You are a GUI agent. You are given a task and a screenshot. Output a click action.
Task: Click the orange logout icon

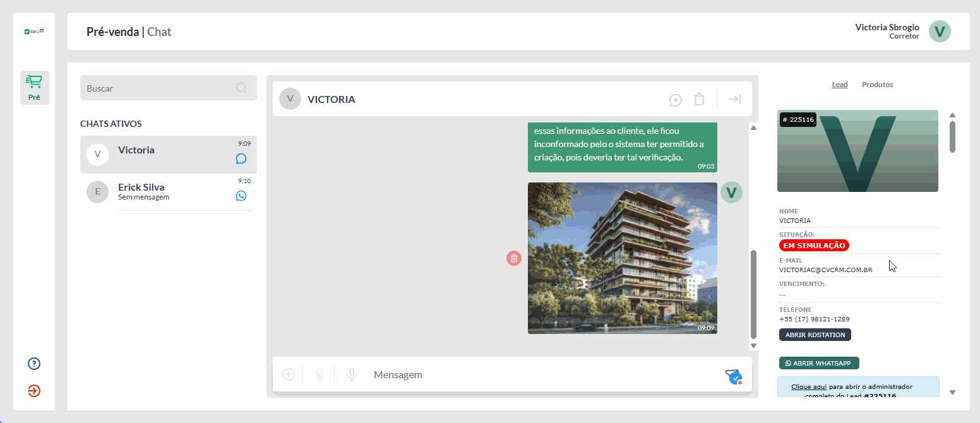coord(34,391)
